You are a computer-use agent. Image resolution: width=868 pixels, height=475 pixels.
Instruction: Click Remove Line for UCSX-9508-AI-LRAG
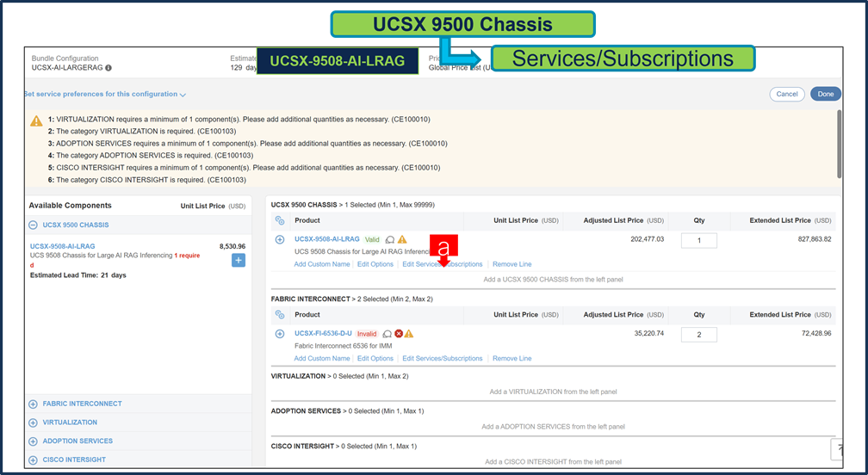click(512, 264)
